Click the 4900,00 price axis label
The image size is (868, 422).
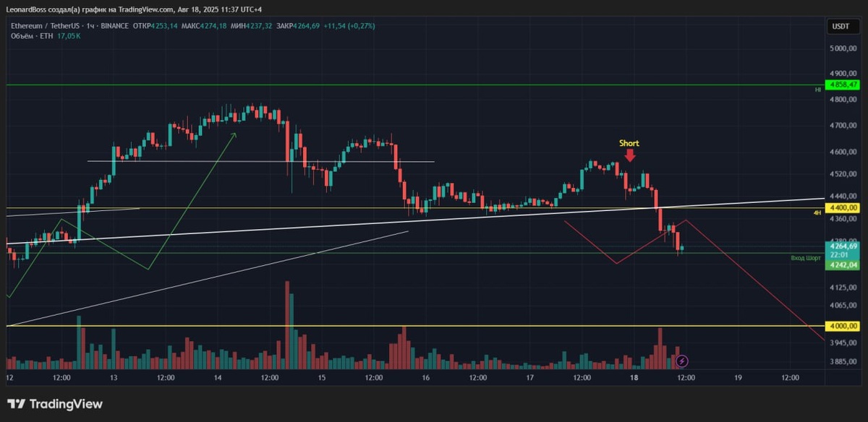click(x=844, y=73)
